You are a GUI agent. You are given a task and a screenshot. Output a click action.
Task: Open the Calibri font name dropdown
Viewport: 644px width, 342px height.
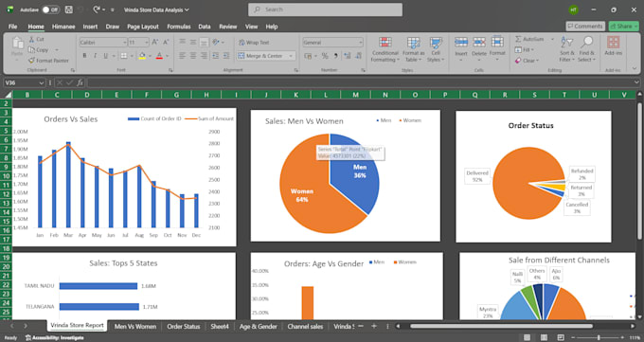124,43
